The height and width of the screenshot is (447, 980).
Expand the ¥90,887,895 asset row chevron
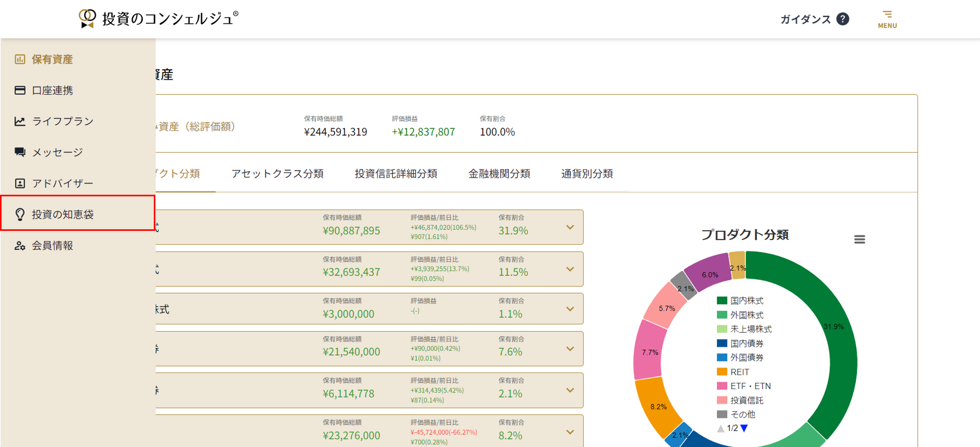click(x=570, y=227)
